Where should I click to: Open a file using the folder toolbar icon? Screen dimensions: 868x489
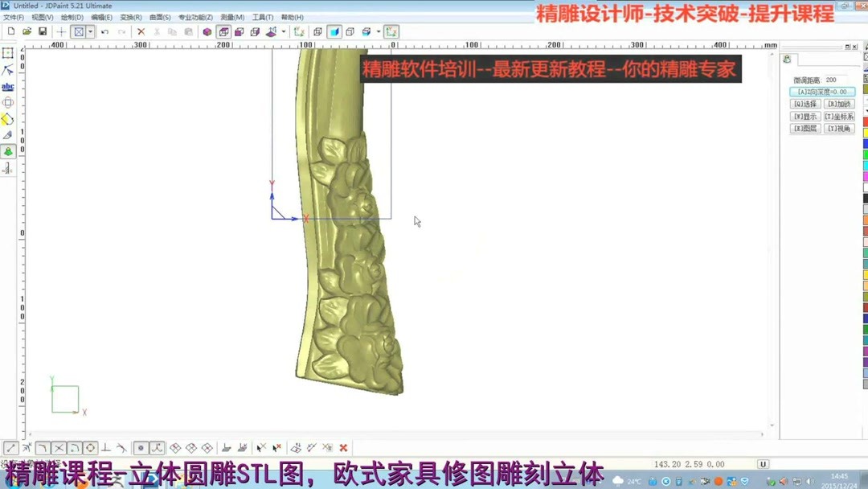click(x=25, y=31)
